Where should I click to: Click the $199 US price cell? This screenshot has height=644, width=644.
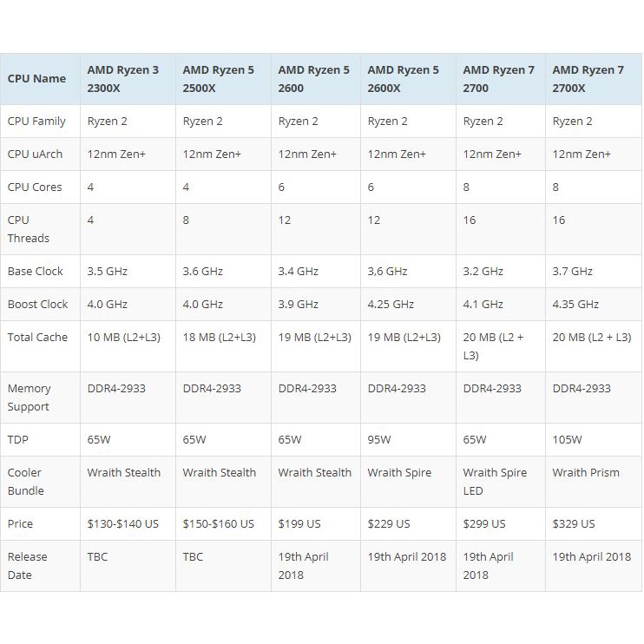click(x=299, y=524)
